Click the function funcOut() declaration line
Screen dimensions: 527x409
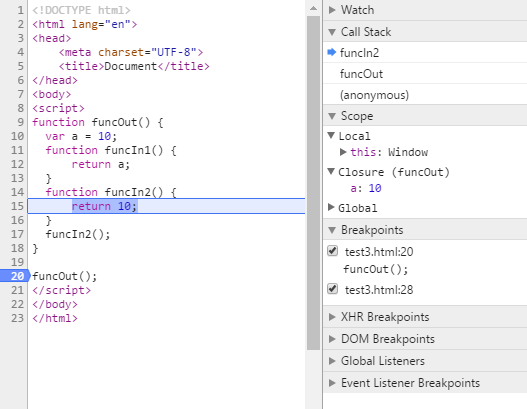click(98, 122)
